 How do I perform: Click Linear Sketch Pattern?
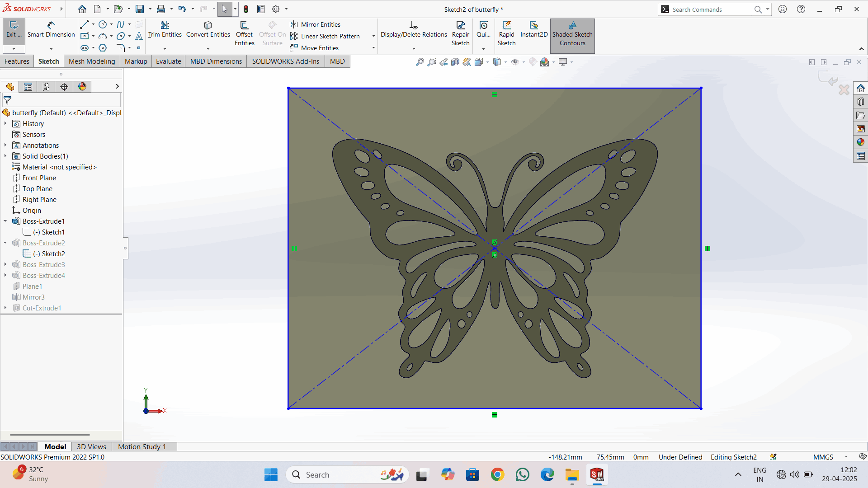point(325,36)
